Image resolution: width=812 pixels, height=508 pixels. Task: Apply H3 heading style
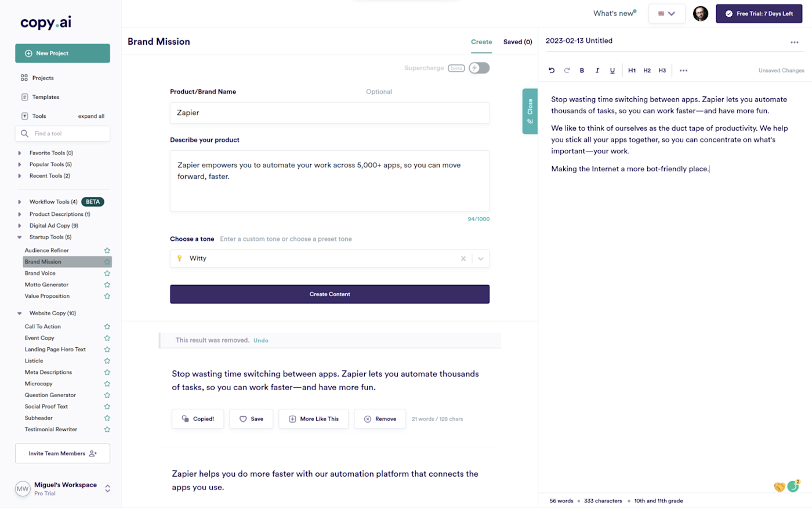click(x=662, y=70)
